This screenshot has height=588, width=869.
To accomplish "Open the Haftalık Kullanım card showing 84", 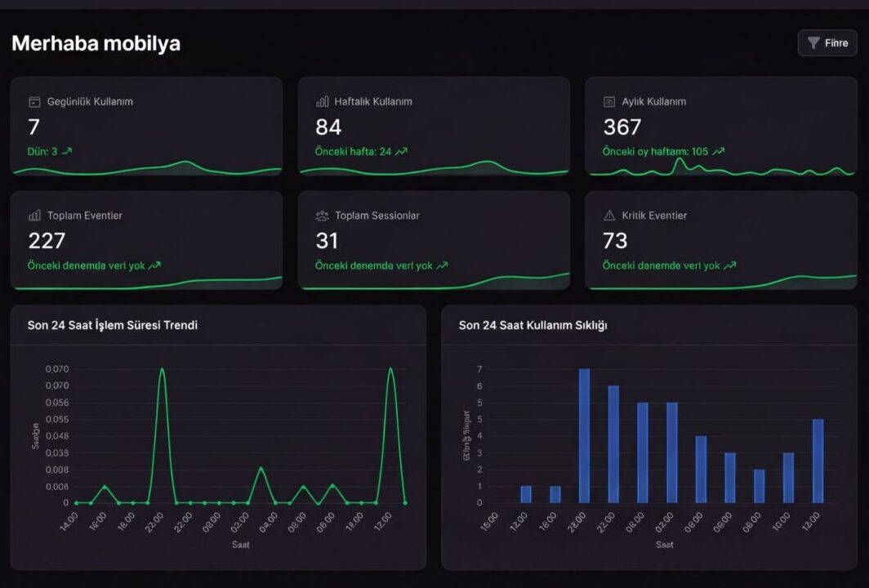I will [x=434, y=126].
